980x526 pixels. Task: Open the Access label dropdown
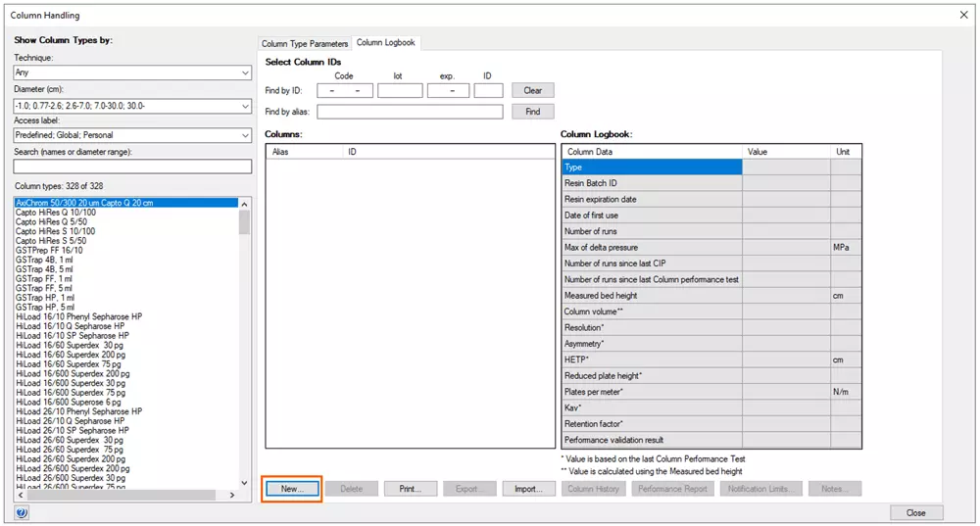coord(132,136)
